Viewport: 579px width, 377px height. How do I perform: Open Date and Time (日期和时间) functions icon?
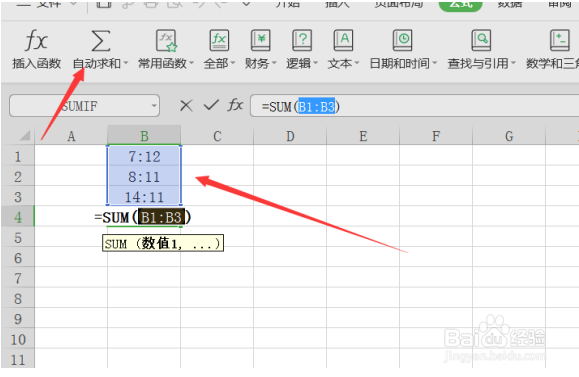coord(402,40)
